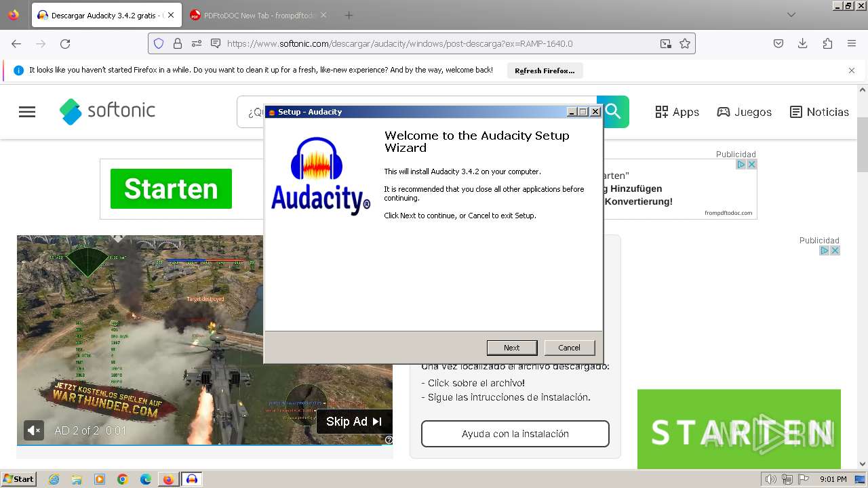This screenshot has width=868, height=488.
Task: Expand the list all tabs dropdown
Action: click(791, 15)
